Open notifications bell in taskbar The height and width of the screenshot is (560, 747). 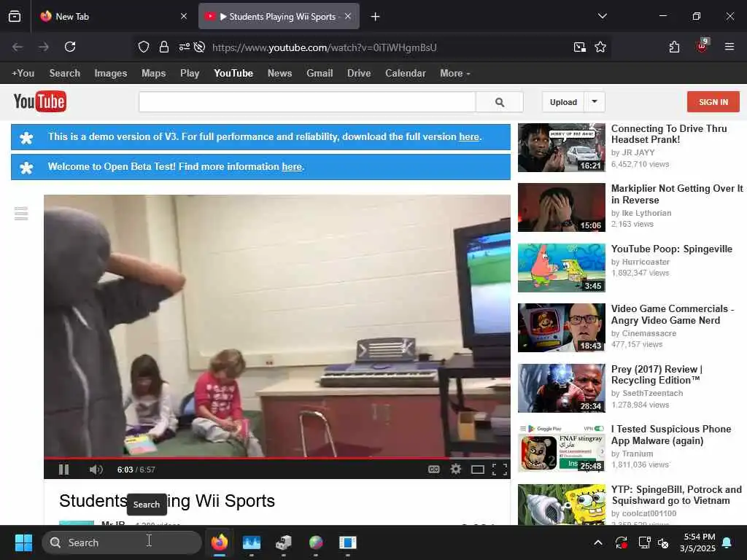tap(727, 542)
